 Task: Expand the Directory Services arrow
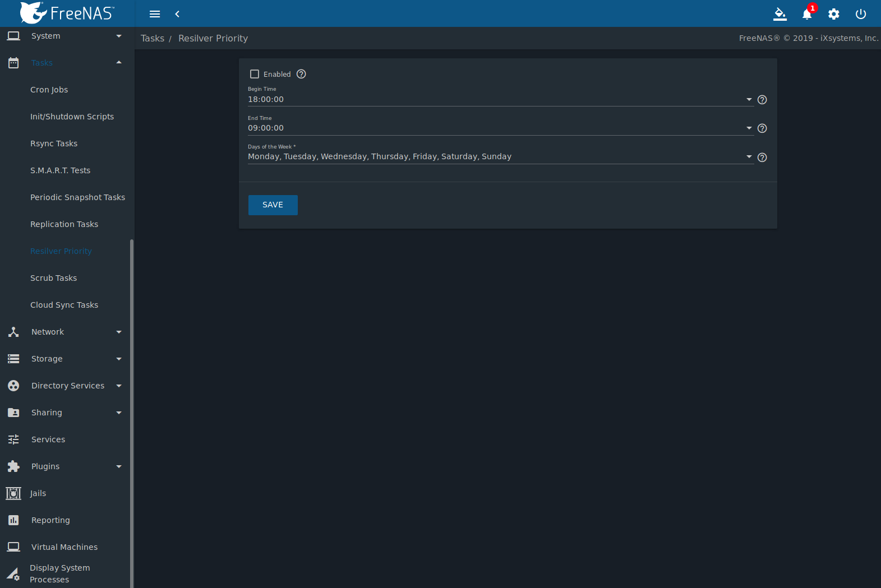click(119, 386)
